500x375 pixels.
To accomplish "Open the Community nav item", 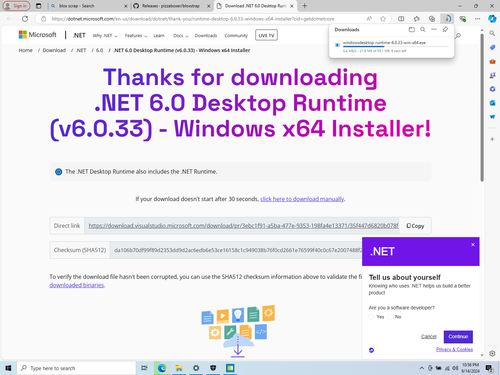I will [236, 36].
